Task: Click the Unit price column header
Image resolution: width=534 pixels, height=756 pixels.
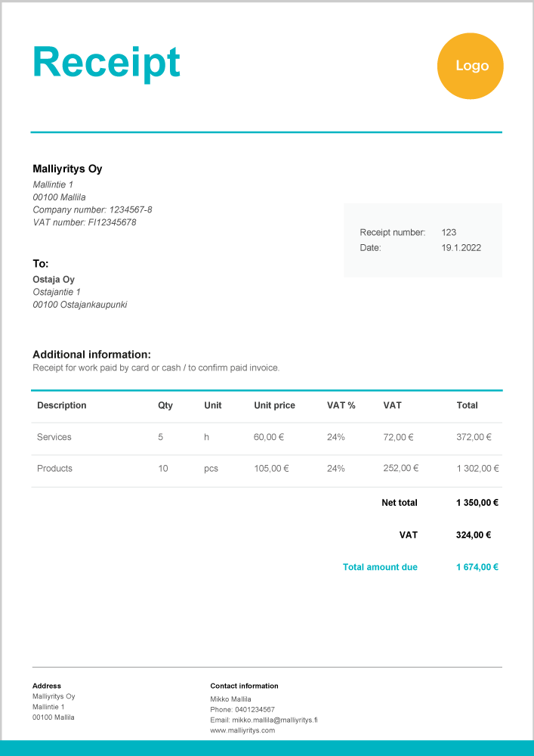Action: [x=274, y=405]
